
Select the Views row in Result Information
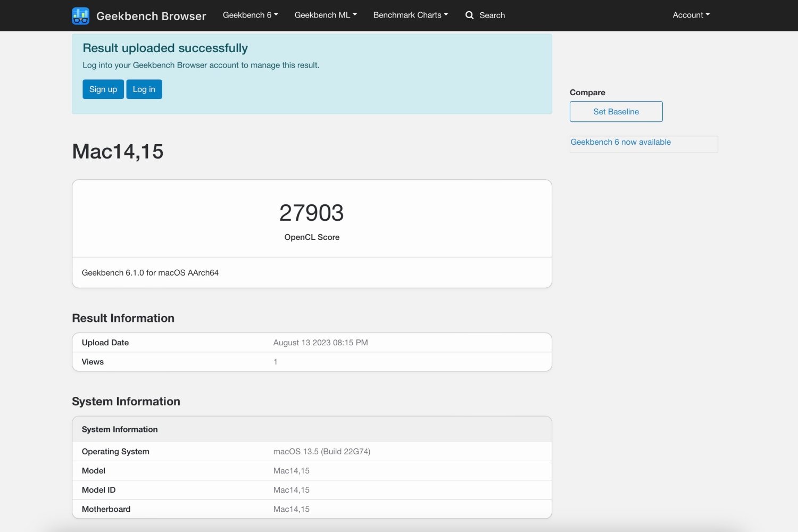312,362
